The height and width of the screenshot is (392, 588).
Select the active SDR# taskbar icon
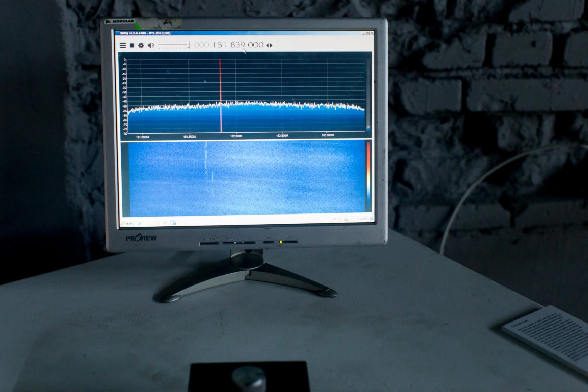point(173,222)
